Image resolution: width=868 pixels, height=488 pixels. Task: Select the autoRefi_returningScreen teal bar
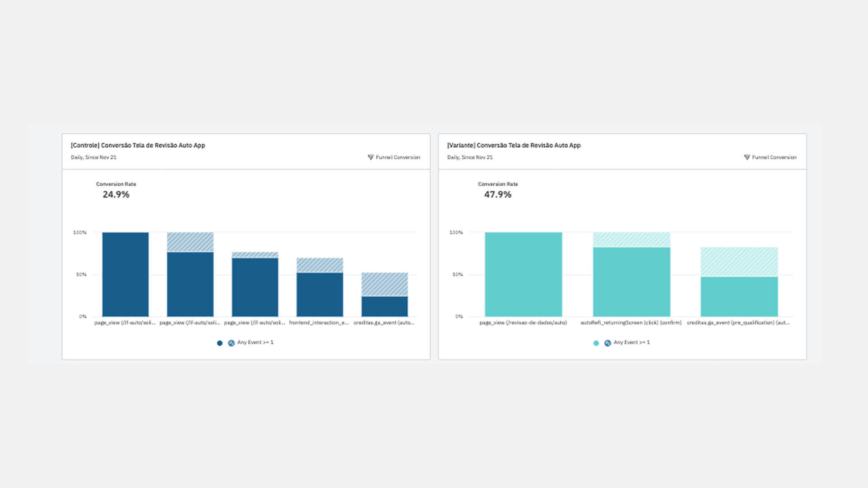(632, 282)
